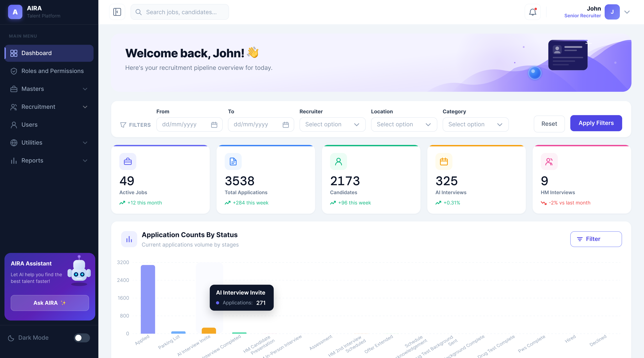
Task: Click the AIRA Assistant robot image
Action: pyautogui.click(x=79, y=270)
